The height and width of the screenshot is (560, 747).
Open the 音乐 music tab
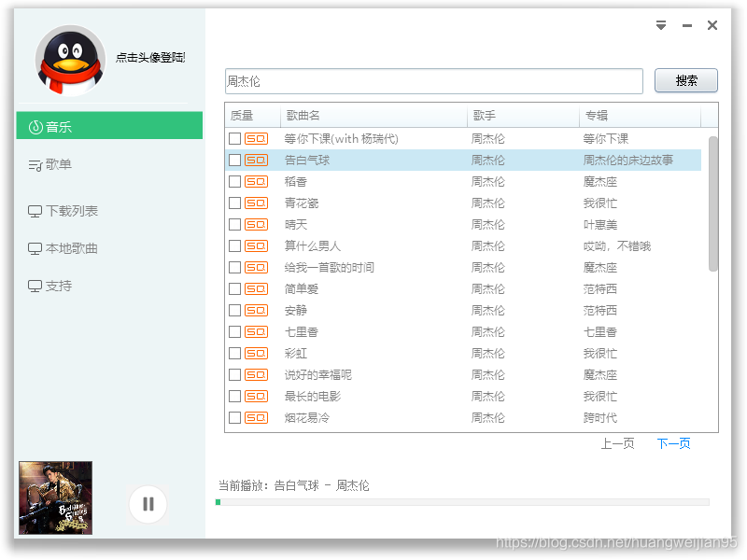(x=109, y=126)
